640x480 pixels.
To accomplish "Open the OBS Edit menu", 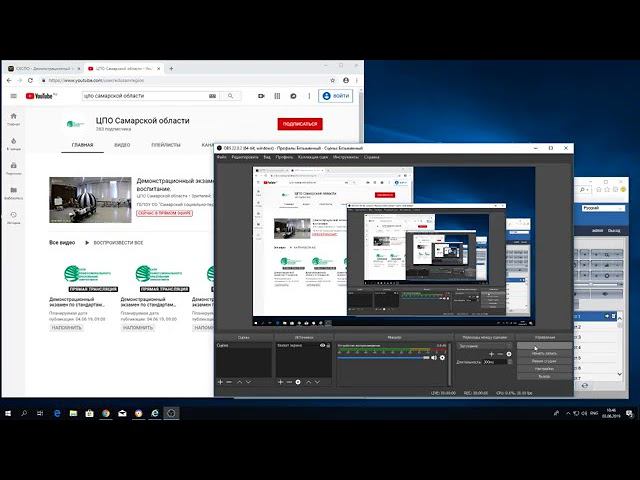I will pos(245,157).
